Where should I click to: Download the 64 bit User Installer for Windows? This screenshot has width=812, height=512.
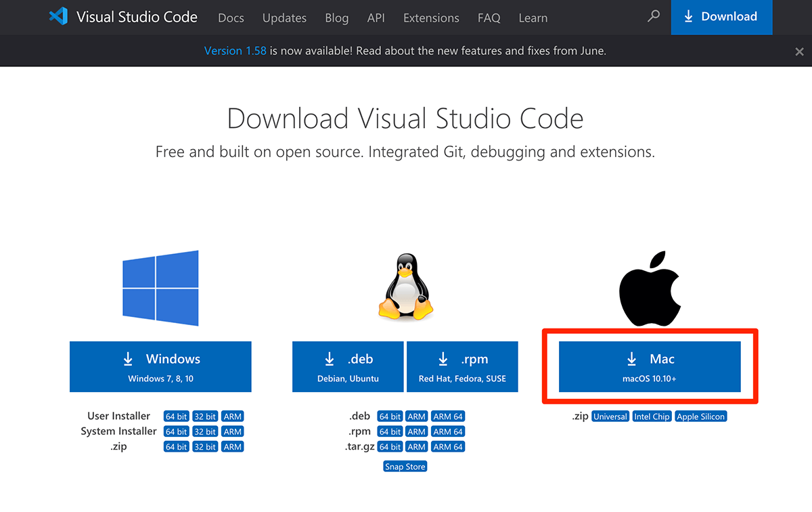[x=175, y=416]
